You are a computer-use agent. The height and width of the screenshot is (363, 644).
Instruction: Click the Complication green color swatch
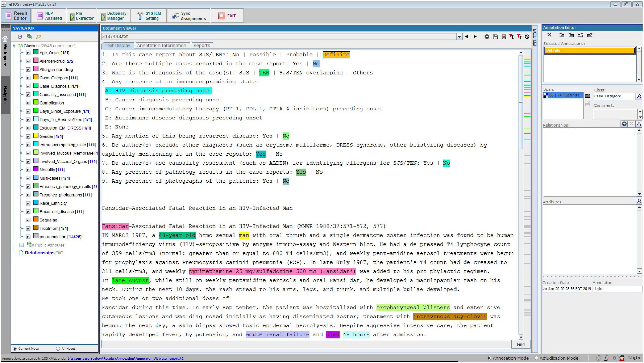pyautogui.click(x=36, y=102)
